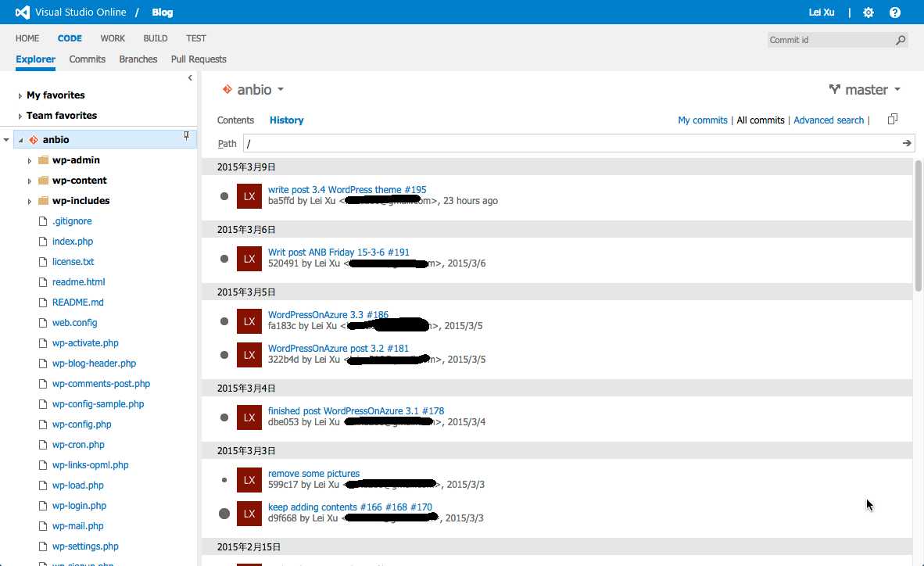Click the copy/clone icon beside Advanced search
Image resolution: width=924 pixels, height=566 pixels.
click(892, 119)
